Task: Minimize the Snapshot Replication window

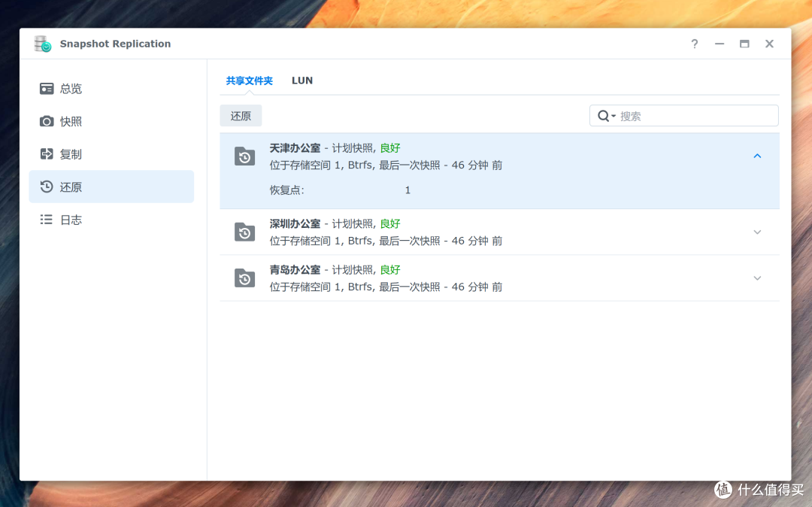Action: pos(720,44)
